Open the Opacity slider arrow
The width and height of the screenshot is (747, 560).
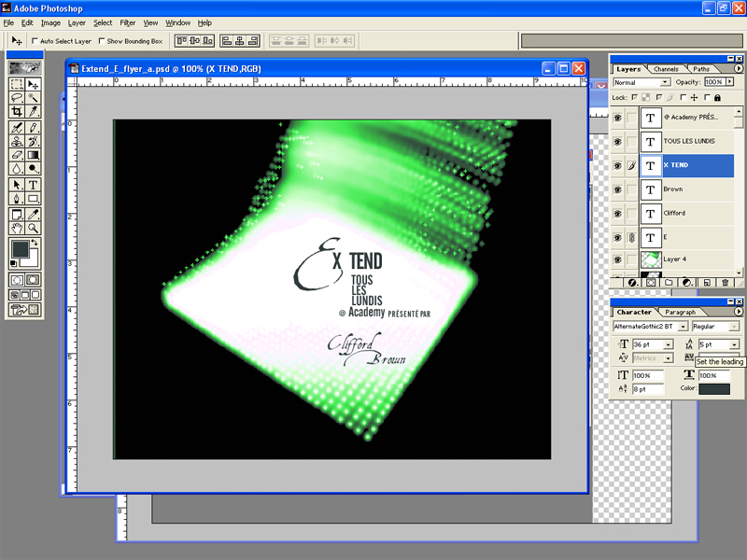[730, 82]
